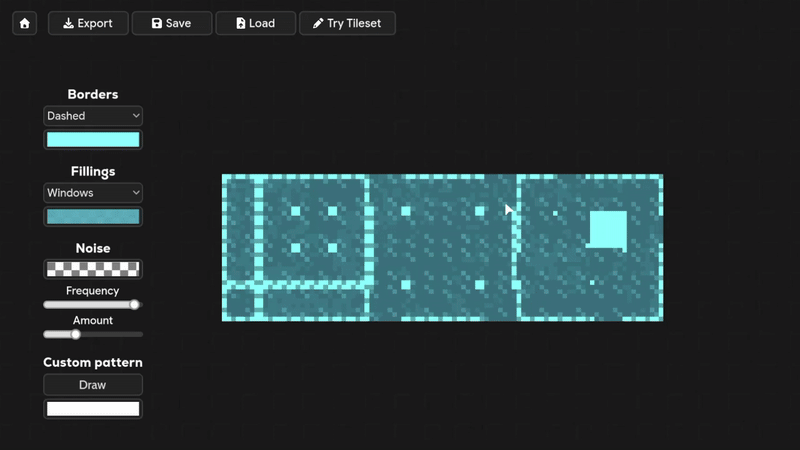This screenshot has width=800, height=450.
Task: Open the Fillings teal color swatch
Action: coord(93,216)
